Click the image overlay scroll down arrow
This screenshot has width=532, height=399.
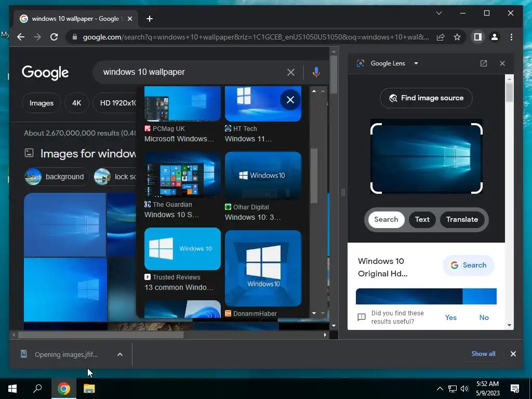[314, 313]
